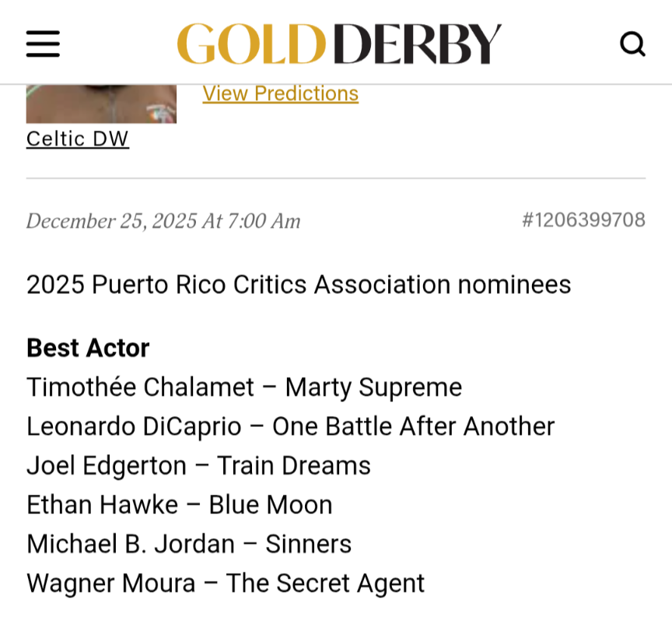The image size is (672, 620).
Task: Click the December 25, 2025 post timestamp
Action: pyautogui.click(x=163, y=221)
